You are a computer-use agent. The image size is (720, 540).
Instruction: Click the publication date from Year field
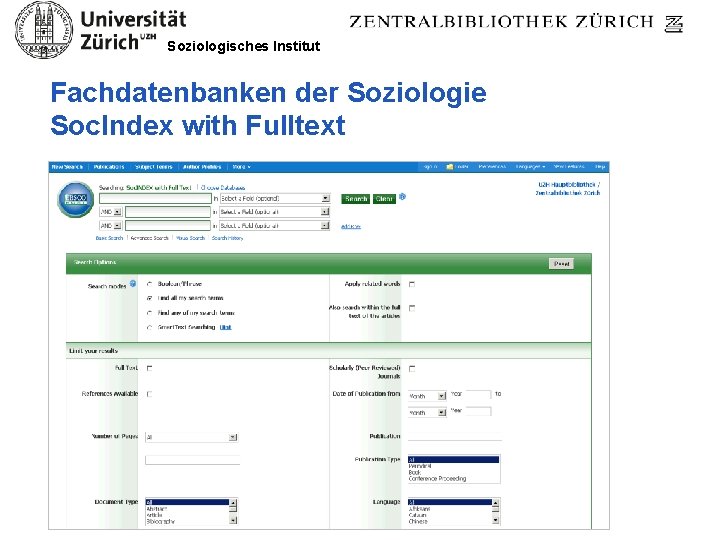click(478, 394)
